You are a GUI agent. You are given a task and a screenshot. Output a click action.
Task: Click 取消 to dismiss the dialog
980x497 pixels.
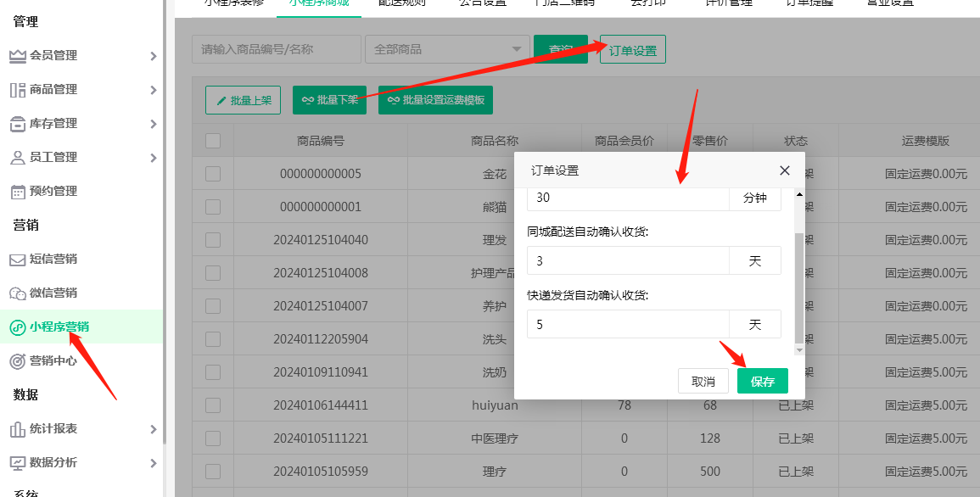[x=703, y=381]
